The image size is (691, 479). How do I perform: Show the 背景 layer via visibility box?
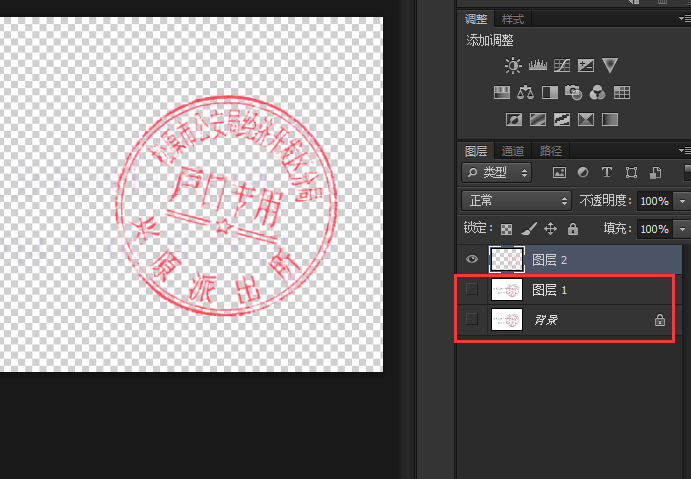point(472,319)
